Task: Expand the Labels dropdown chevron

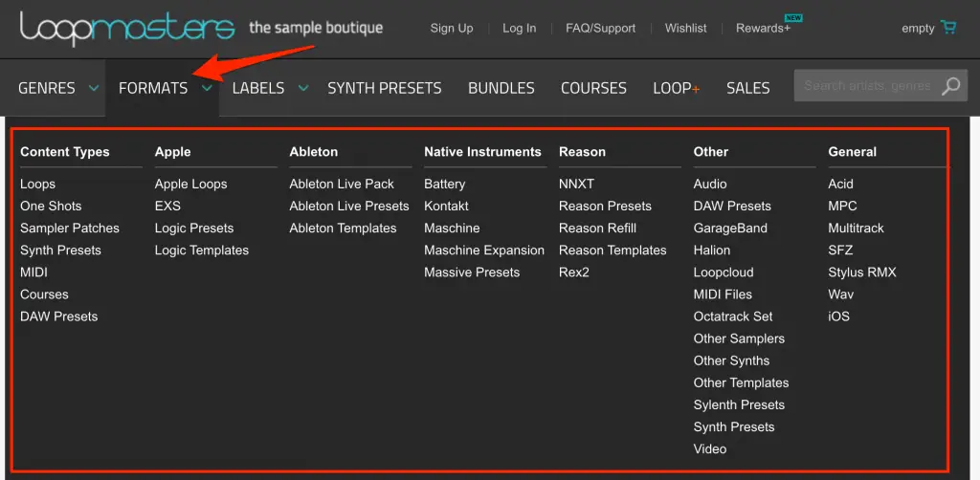Action: (x=303, y=88)
